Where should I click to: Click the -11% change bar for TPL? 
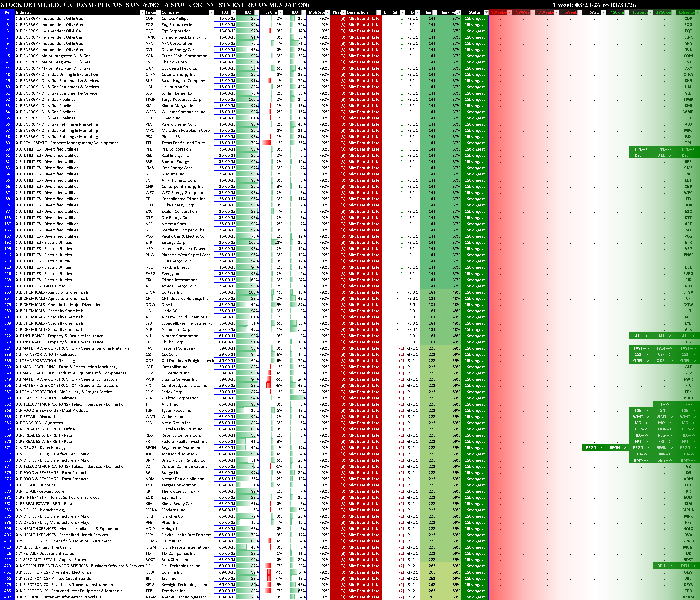click(267, 143)
